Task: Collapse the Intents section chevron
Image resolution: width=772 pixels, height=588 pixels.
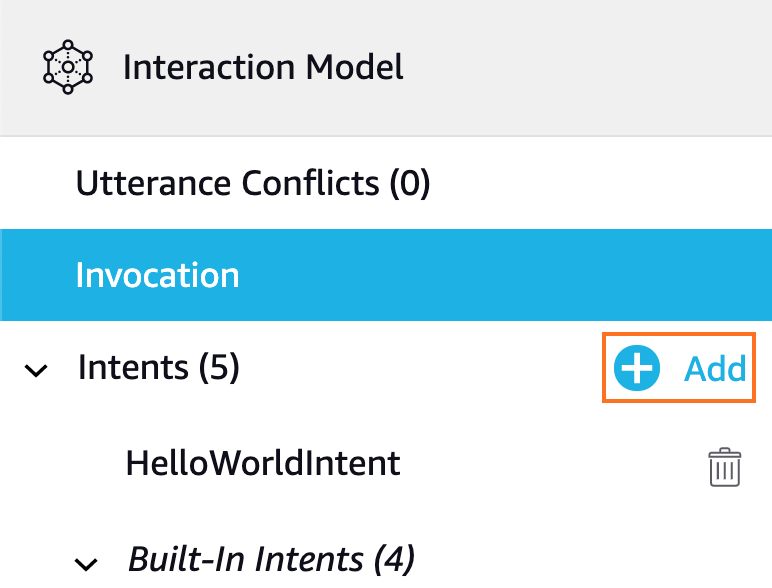Action: (36, 370)
